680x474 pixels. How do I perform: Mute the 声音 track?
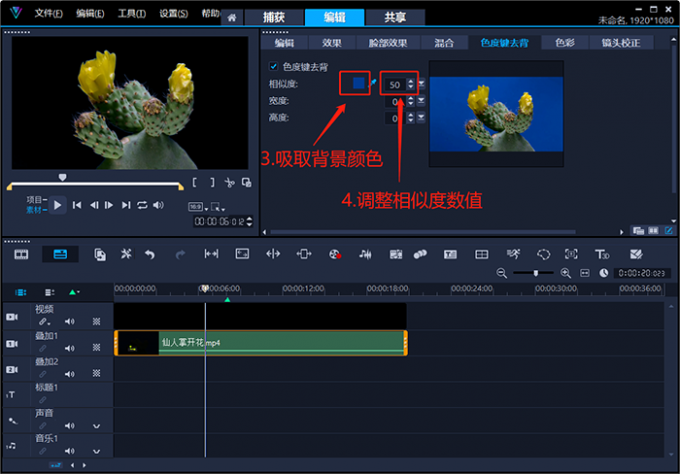(x=69, y=426)
